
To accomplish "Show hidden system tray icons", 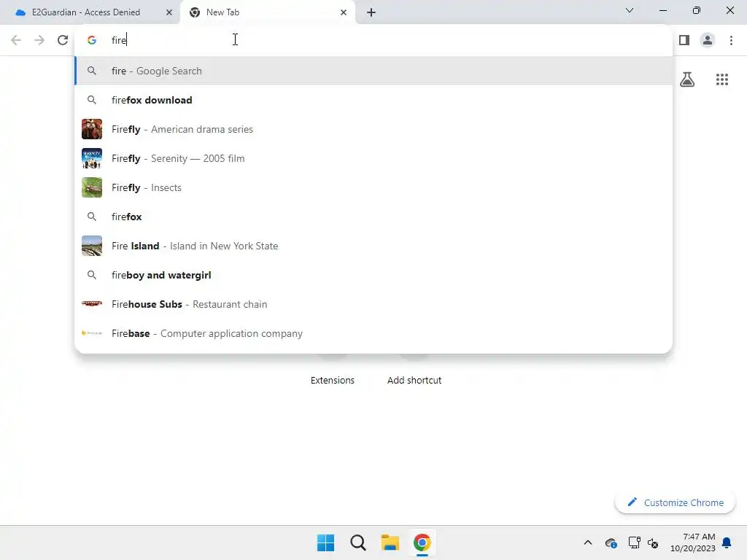I will [x=588, y=542].
